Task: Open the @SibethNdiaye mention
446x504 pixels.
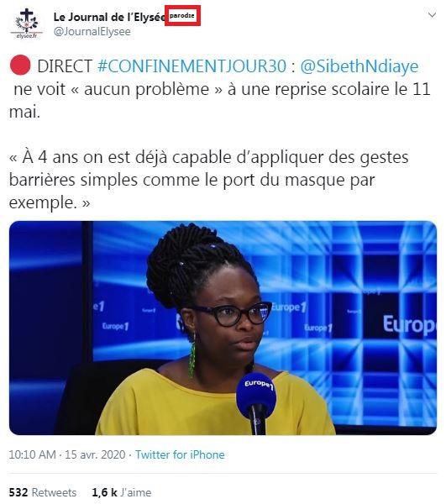Action: pyautogui.click(x=359, y=66)
